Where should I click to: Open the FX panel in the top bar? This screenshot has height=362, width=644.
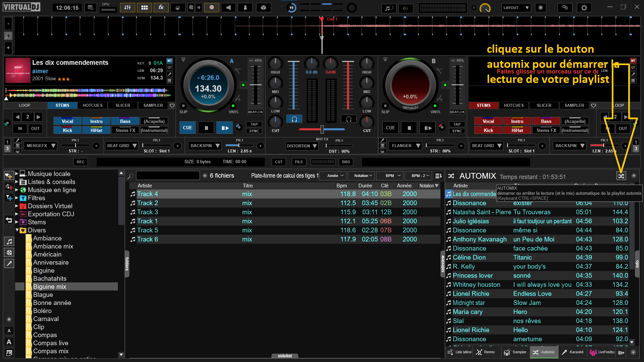pos(161,7)
